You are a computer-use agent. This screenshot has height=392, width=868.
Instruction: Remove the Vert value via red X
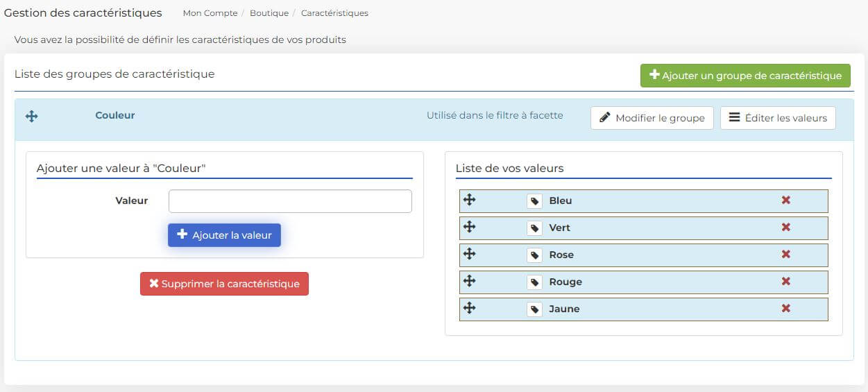click(786, 227)
